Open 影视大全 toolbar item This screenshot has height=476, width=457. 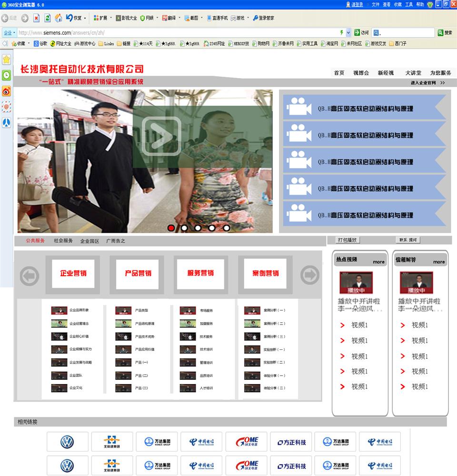127,18
